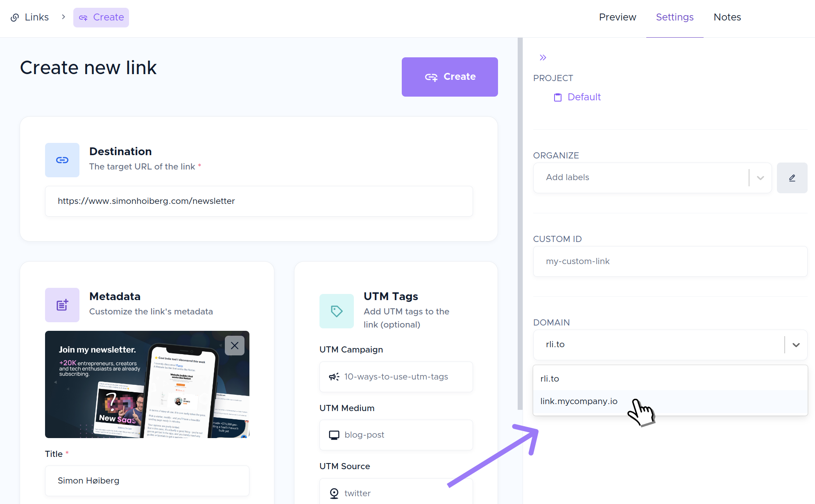Click the Destination URL input field
This screenshot has width=815, height=504.
click(259, 201)
